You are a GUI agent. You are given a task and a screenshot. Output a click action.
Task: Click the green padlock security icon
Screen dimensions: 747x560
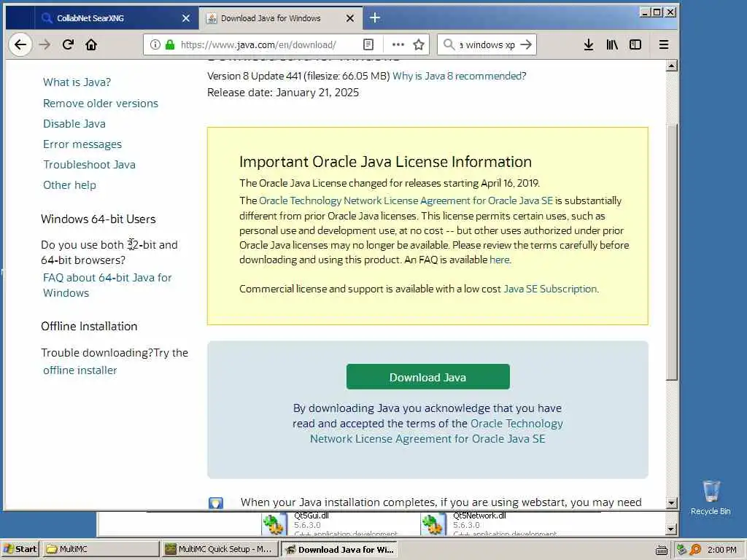pyautogui.click(x=169, y=44)
